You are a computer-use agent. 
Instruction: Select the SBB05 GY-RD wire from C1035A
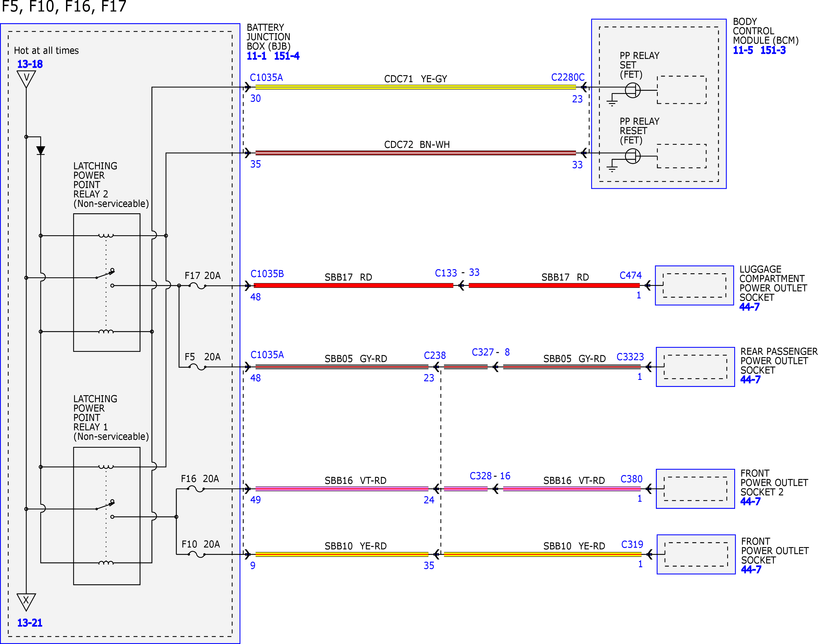click(x=342, y=367)
